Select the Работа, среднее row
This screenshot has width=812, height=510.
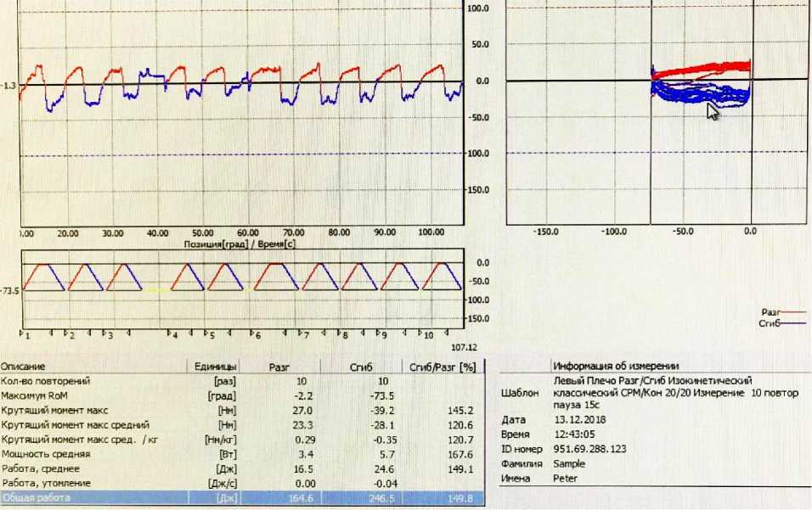242,468
